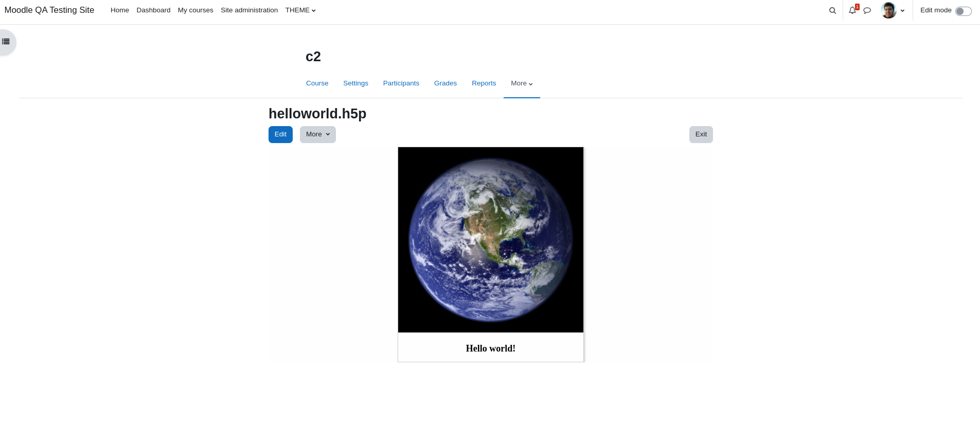Open the Participants tab
Screen dimensions: 980x421
(x=401, y=83)
